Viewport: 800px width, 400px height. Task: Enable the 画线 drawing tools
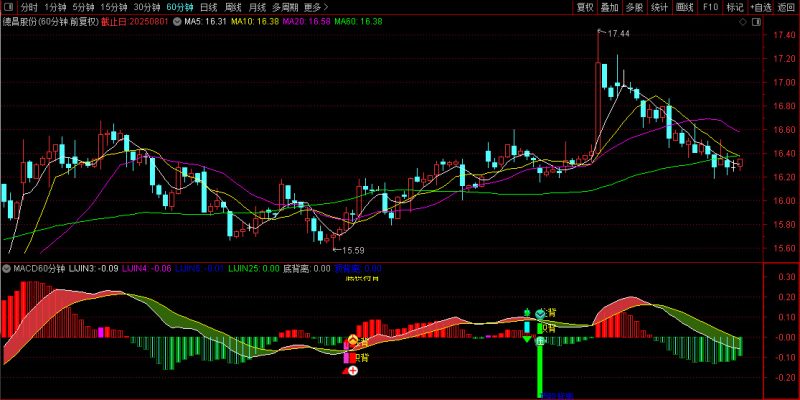coord(684,6)
